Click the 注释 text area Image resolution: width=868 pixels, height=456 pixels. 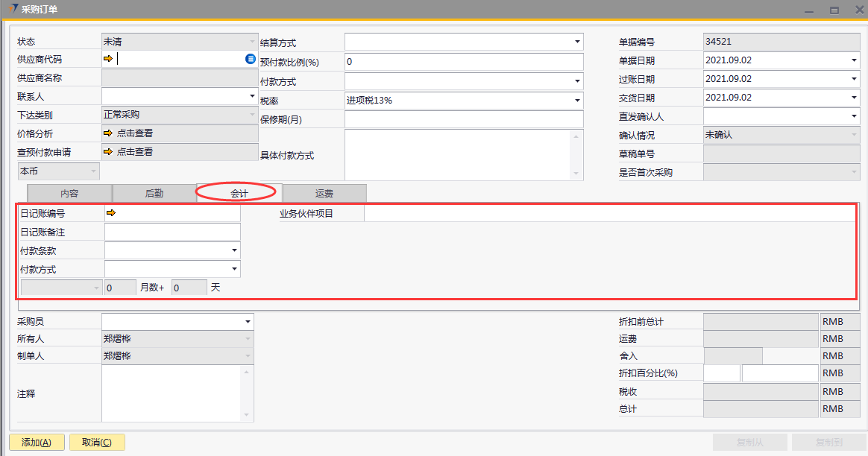172,393
